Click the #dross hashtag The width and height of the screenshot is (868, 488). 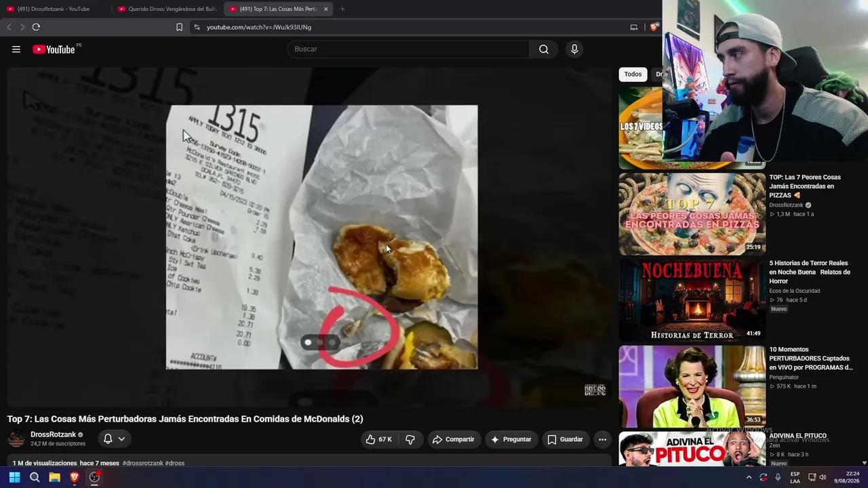175,464
